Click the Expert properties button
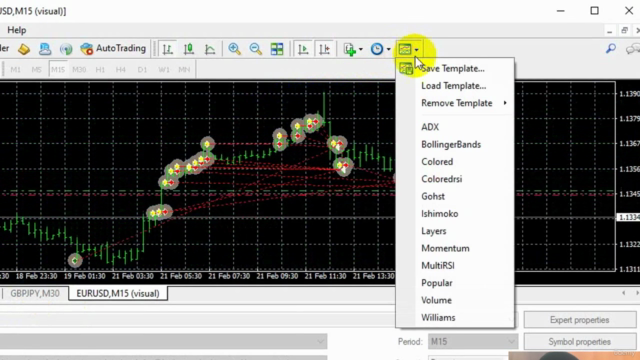This screenshot has width=640, height=360. (x=580, y=320)
